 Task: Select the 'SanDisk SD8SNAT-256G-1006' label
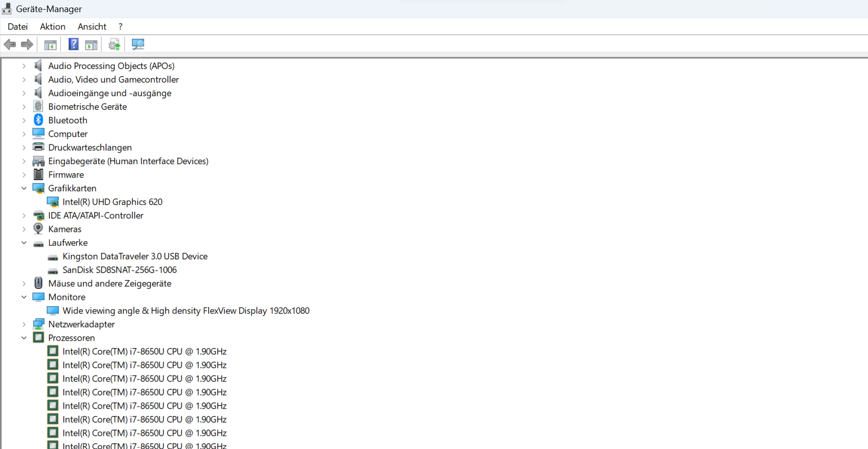[120, 270]
